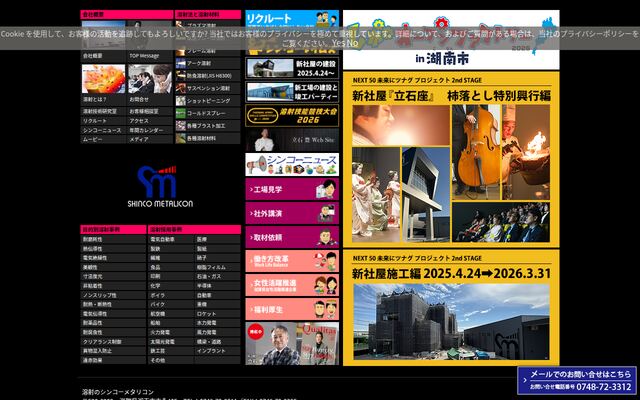Open 新社屋の建設 2025.4.24 banner
Screen dimensions: 640x400
point(292,68)
